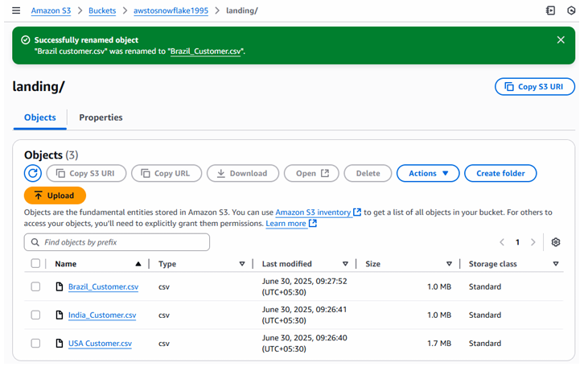The height and width of the screenshot is (379, 588).
Task: Tick the India_Customer.csv row checkbox
Action: [35, 315]
